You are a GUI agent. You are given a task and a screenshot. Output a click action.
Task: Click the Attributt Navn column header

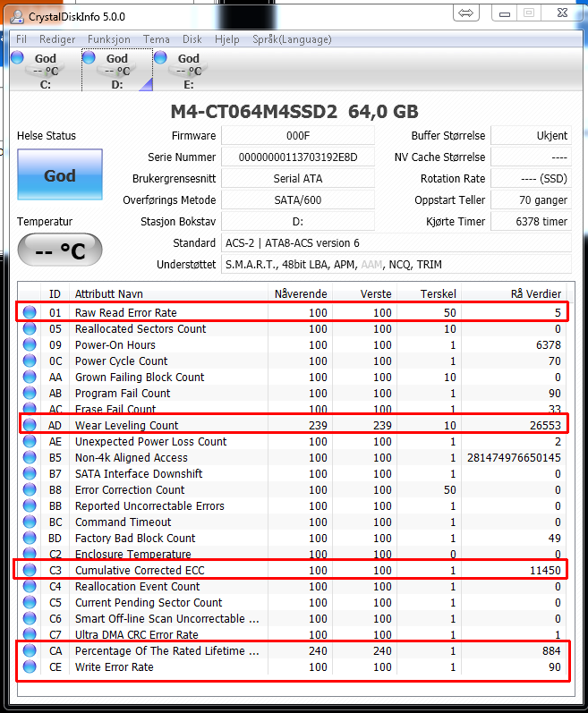pos(168,293)
